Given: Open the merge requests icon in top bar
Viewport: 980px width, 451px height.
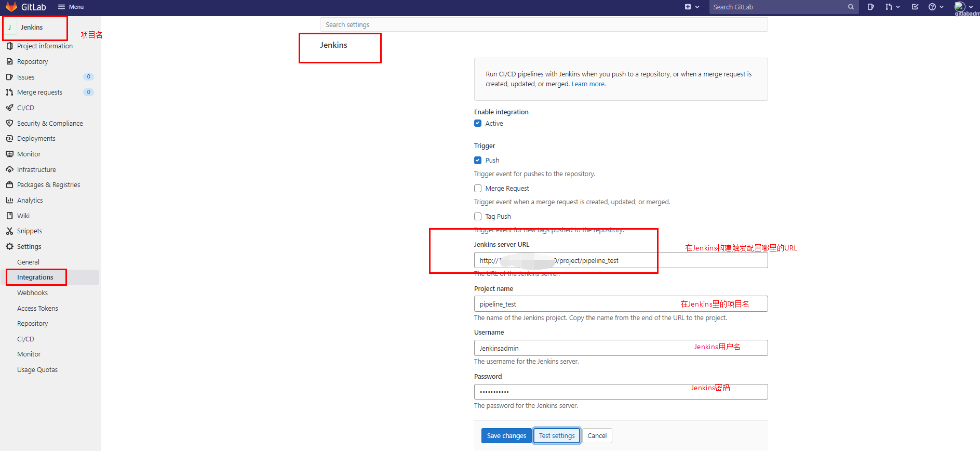Looking at the screenshot, I should click(889, 7).
